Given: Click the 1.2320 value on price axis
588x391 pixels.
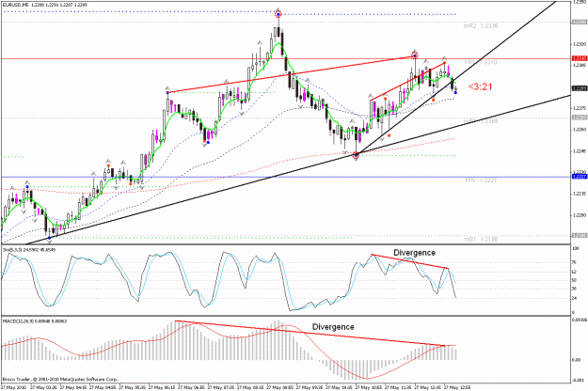Looking at the screenshot, I should point(580,44).
